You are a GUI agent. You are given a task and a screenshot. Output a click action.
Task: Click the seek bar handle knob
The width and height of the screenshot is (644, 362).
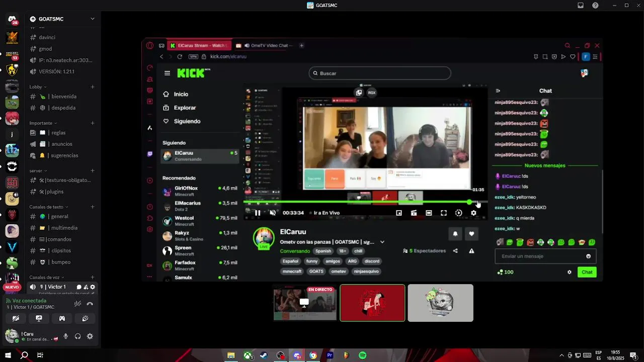[469, 202]
